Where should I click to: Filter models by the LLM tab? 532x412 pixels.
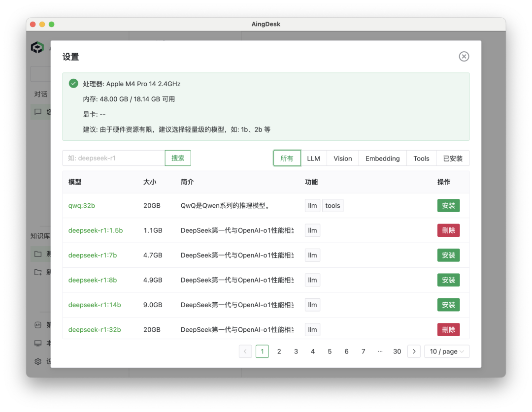[313, 158]
